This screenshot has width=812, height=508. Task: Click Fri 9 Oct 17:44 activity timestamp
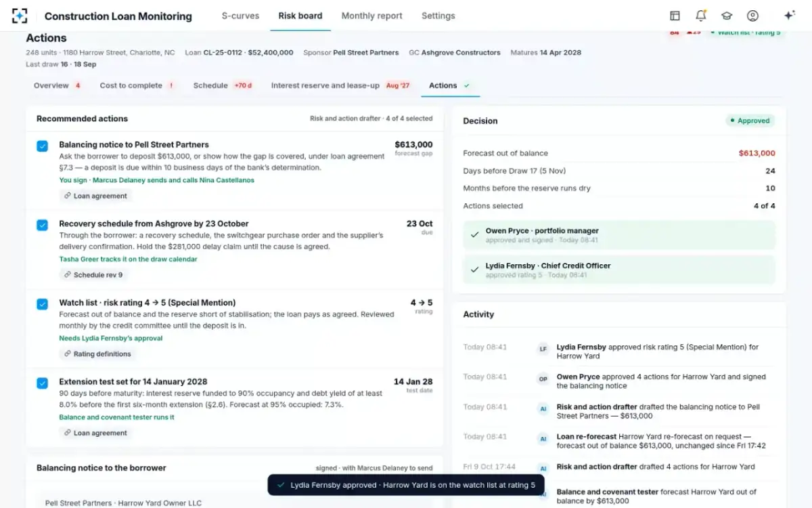[x=489, y=467]
